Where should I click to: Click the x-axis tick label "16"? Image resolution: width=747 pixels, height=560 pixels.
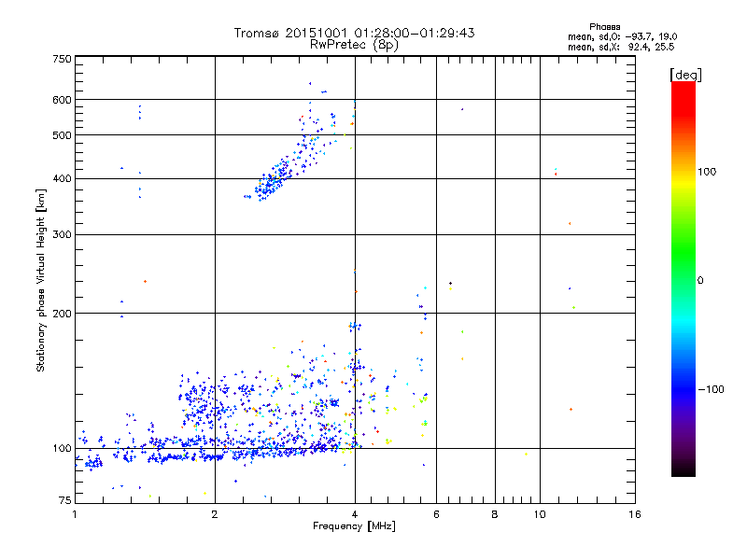pyautogui.click(x=635, y=514)
